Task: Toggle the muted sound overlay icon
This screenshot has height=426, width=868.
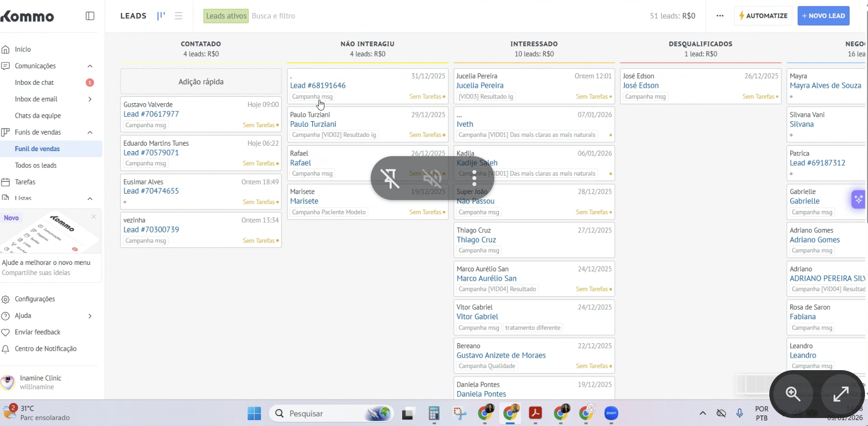Action: point(432,178)
